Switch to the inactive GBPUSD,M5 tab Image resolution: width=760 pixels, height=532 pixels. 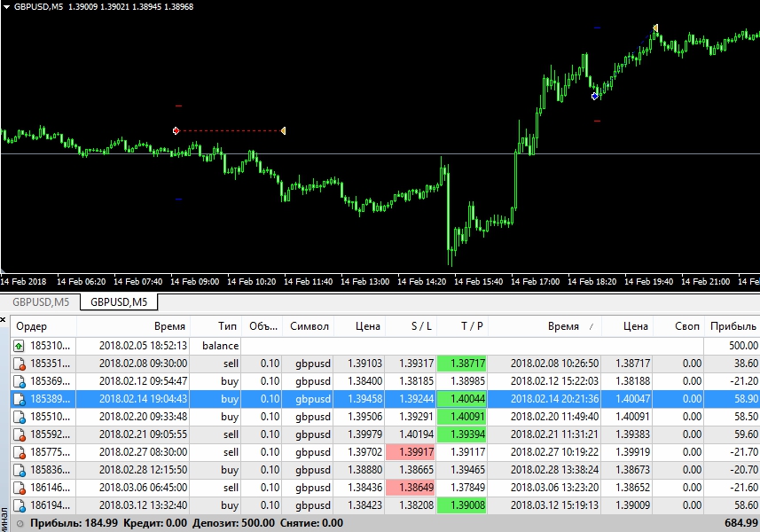tap(41, 301)
